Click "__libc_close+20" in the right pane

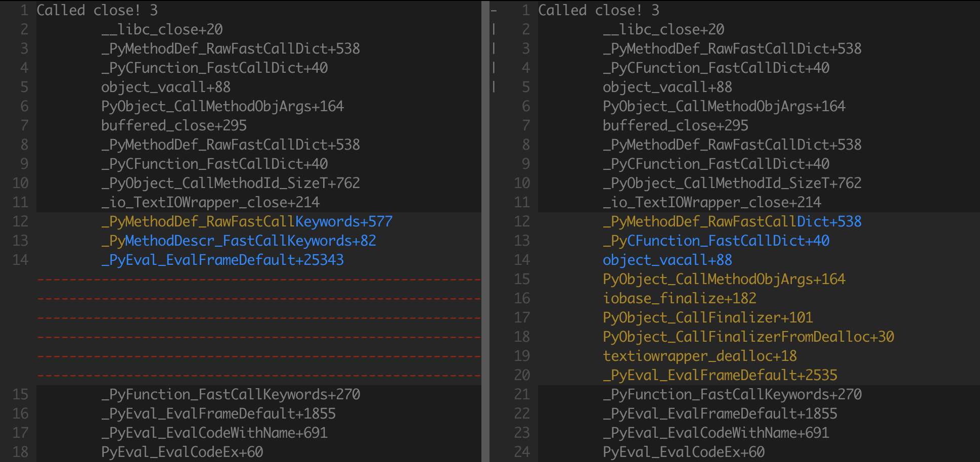(x=663, y=29)
